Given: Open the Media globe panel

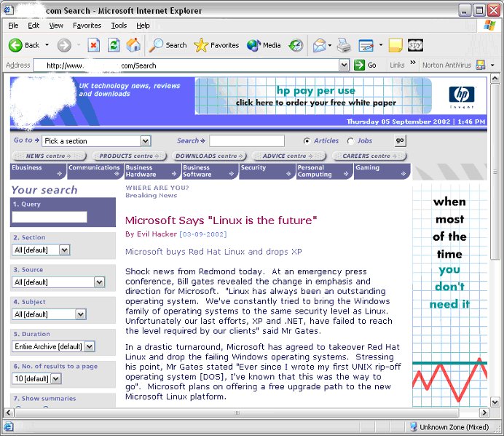Looking at the screenshot, I should pos(264,45).
